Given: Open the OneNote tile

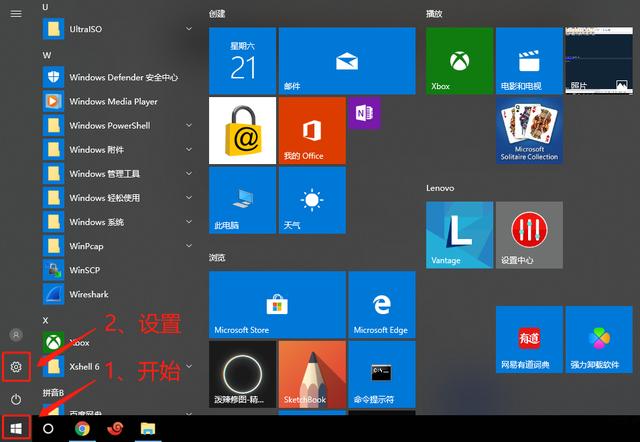Looking at the screenshot, I should [x=361, y=113].
